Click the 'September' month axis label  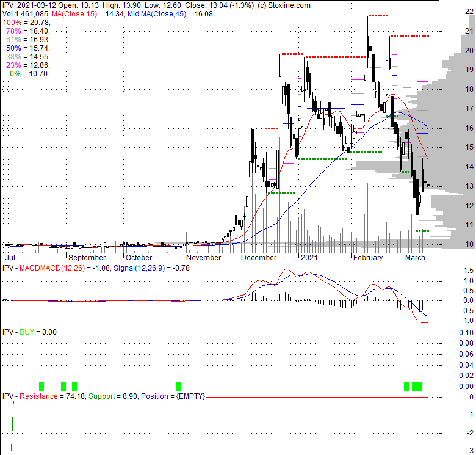pos(87,258)
